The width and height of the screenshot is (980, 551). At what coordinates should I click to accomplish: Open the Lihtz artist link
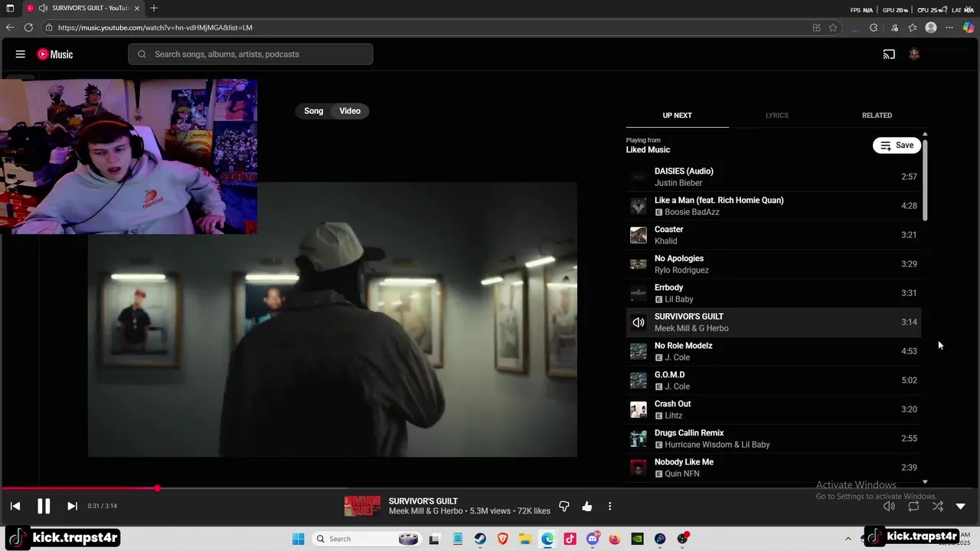[x=674, y=416]
